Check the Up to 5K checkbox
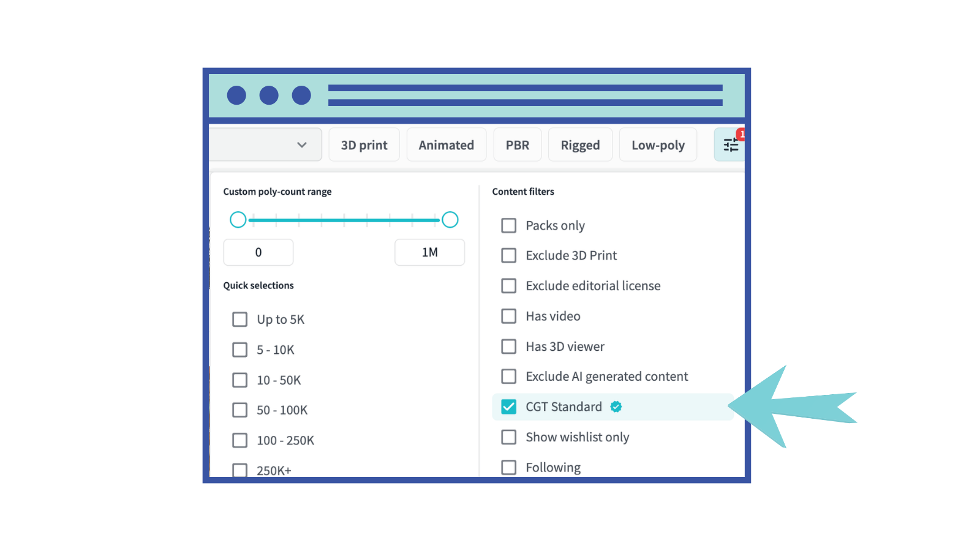980x551 pixels. click(x=240, y=320)
